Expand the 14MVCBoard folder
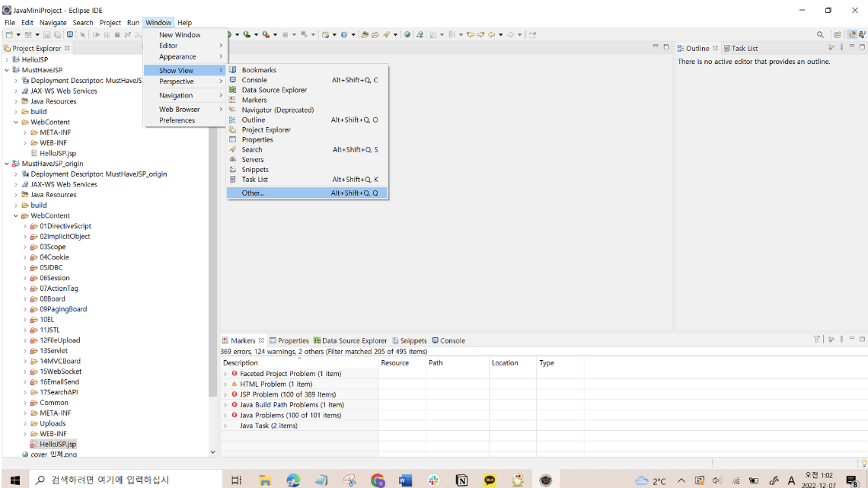 click(x=25, y=361)
